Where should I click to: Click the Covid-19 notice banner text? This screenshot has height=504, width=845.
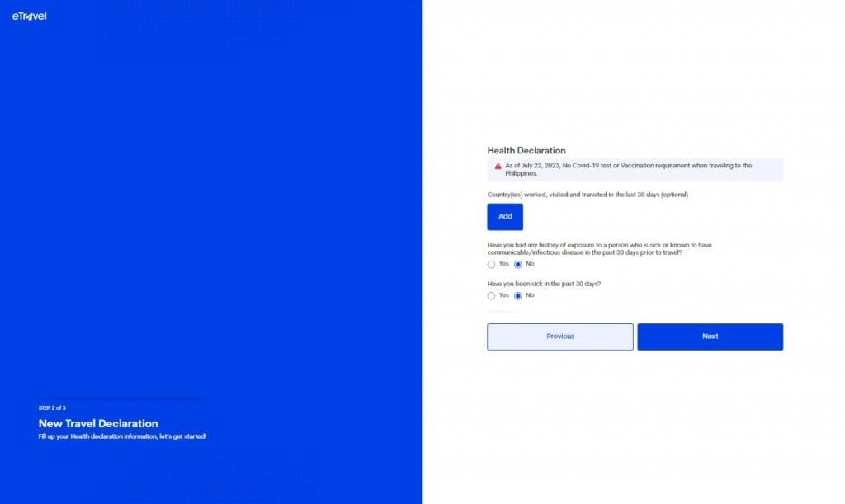(628, 170)
